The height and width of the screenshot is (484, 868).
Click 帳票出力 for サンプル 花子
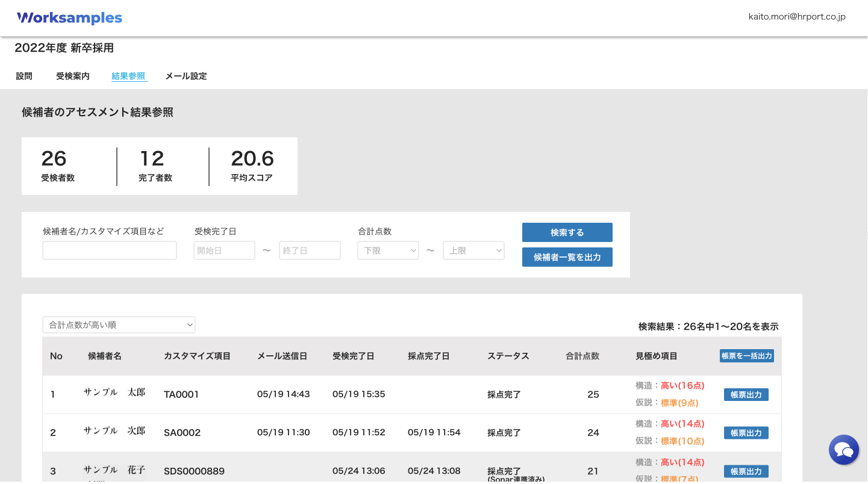point(746,471)
